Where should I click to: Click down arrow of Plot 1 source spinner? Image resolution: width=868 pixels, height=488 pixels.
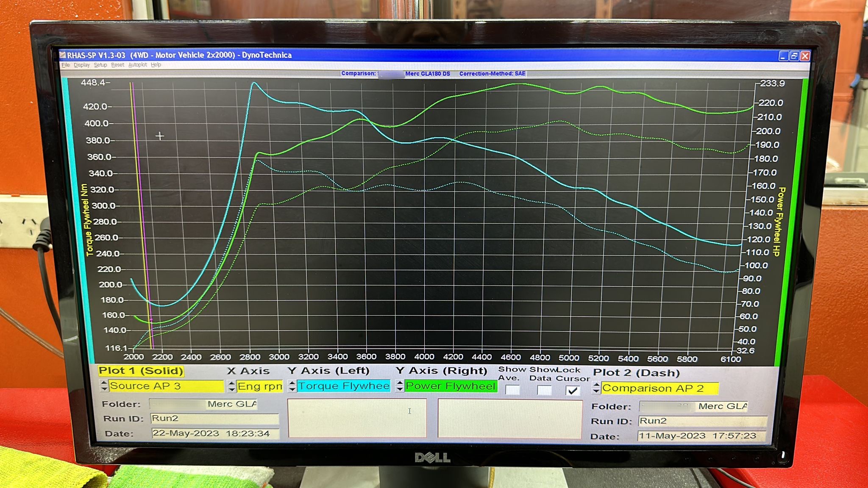point(104,389)
